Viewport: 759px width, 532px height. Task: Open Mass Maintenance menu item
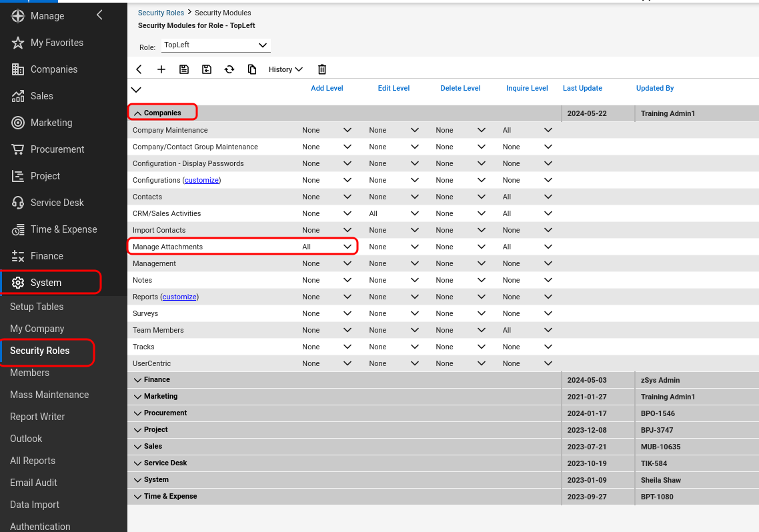tap(49, 395)
